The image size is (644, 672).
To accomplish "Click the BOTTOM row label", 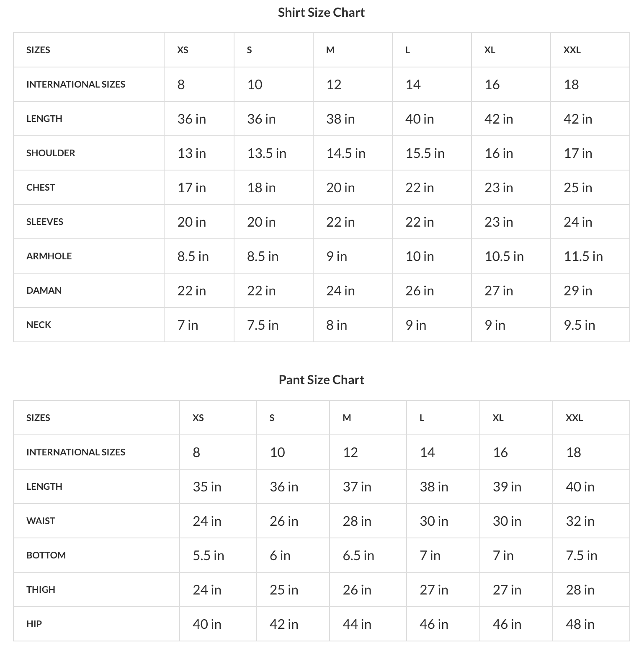I will coord(46,556).
